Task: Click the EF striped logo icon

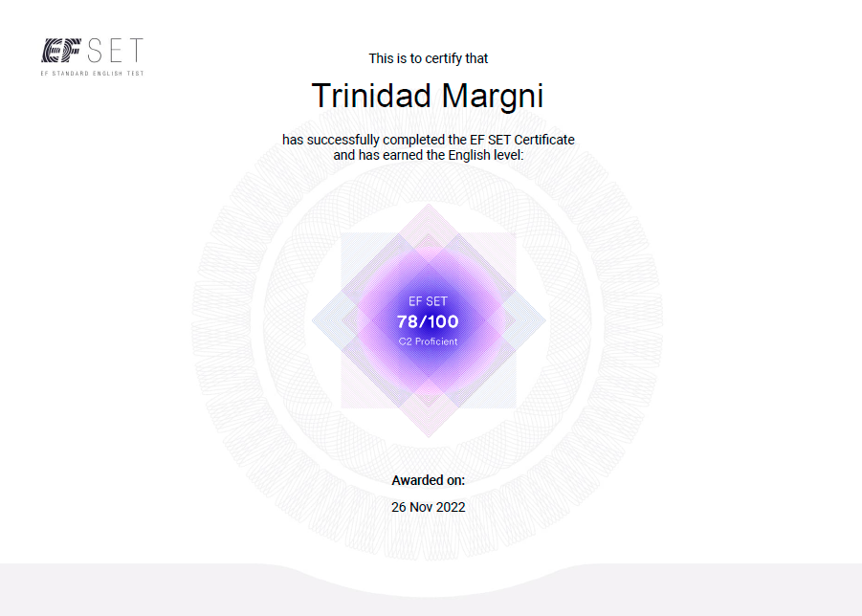Action: click(61, 50)
